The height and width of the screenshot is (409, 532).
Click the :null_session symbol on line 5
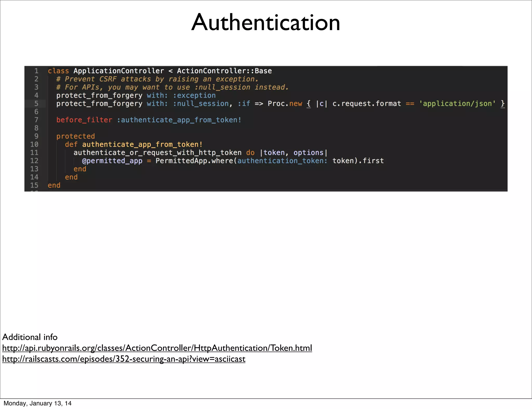point(201,104)
